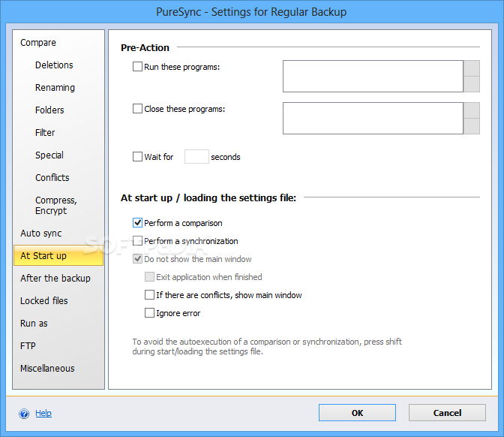
Task: Switch to the Special settings page
Action: tap(49, 155)
